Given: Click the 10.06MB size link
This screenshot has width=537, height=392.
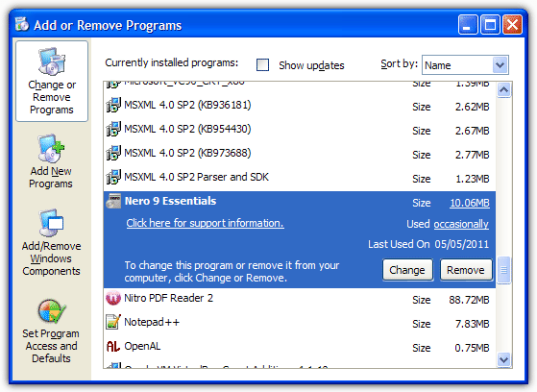Looking at the screenshot, I should (470, 203).
